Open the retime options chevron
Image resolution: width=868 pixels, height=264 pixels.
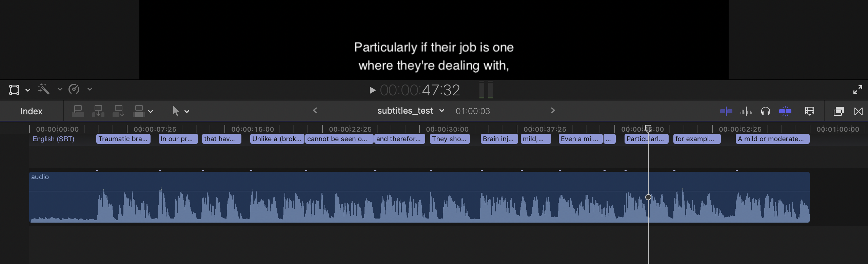point(90,89)
